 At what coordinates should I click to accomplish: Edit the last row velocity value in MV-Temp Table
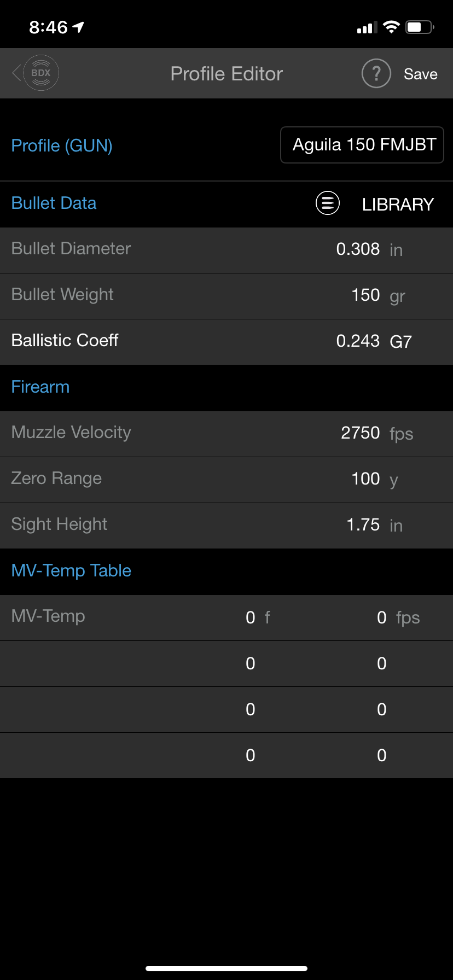(x=382, y=755)
